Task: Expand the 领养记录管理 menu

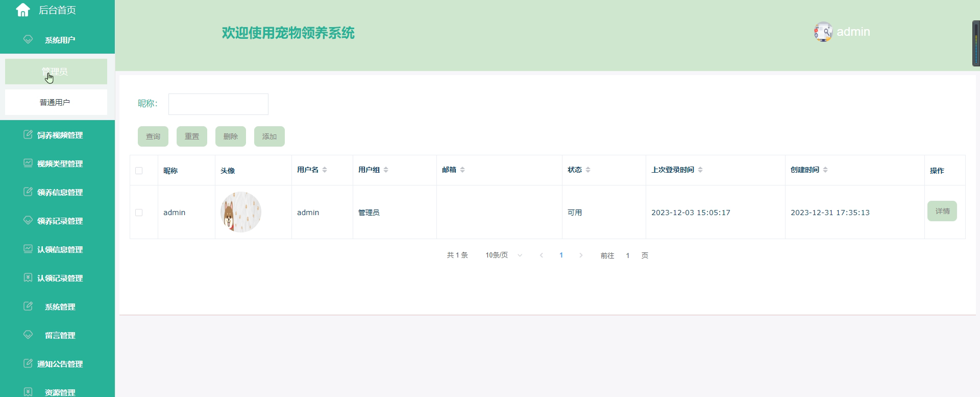Action: click(x=57, y=221)
